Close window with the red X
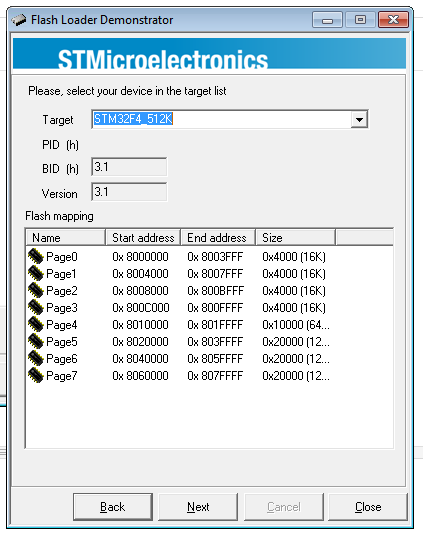Viewport: 423px width, 534px height. [x=393, y=20]
